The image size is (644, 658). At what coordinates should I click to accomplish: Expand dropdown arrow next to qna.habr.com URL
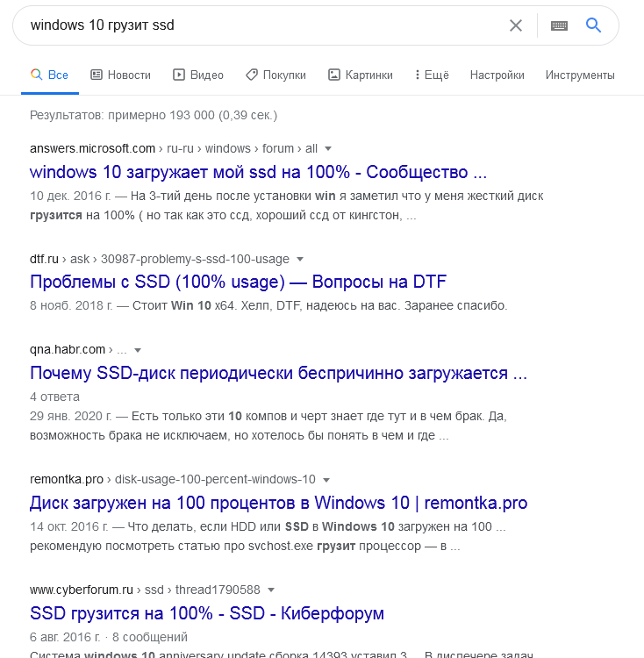point(137,350)
